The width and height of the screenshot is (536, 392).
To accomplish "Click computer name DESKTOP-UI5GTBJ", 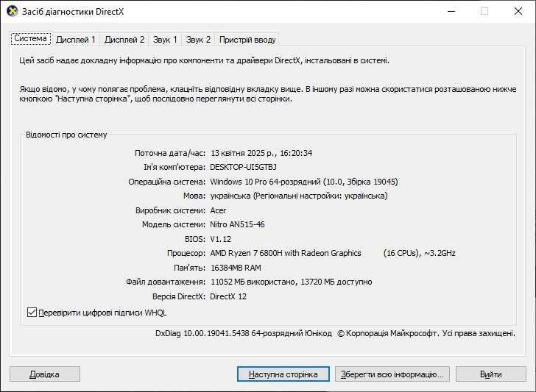I will pyautogui.click(x=243, y=168).
